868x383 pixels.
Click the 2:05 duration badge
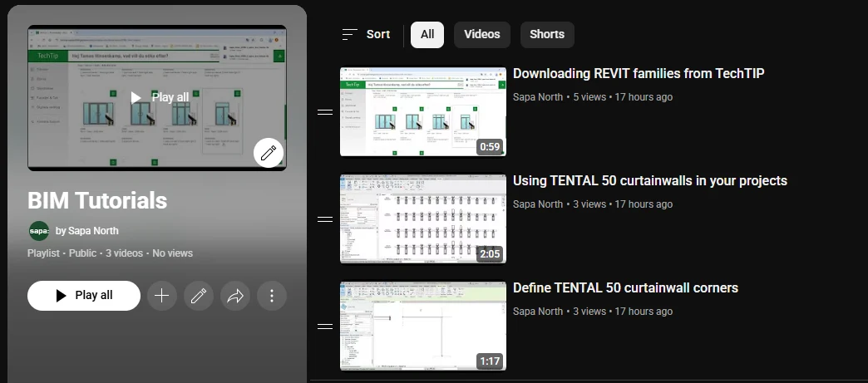click(490, 254)
